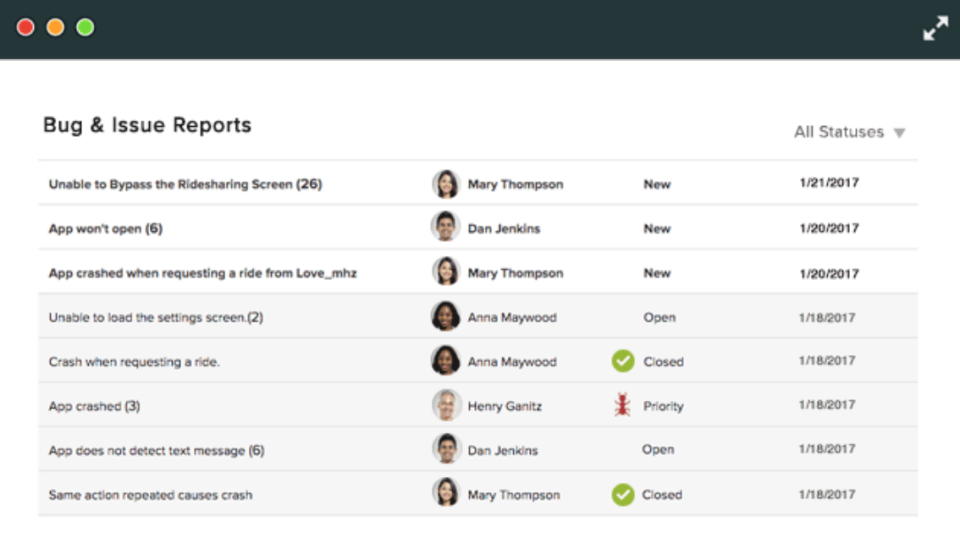Click the yellow minimize window button

click(56, 27)
